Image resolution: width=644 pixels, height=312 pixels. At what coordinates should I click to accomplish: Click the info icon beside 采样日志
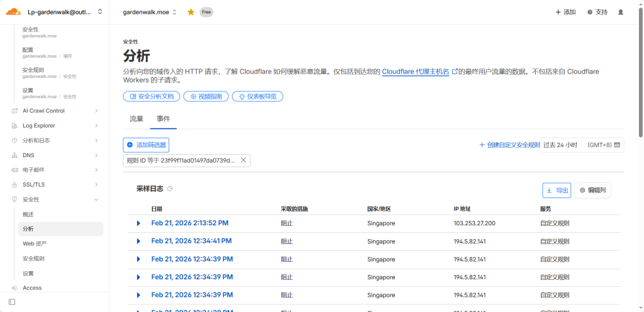[x=170, y=189]
